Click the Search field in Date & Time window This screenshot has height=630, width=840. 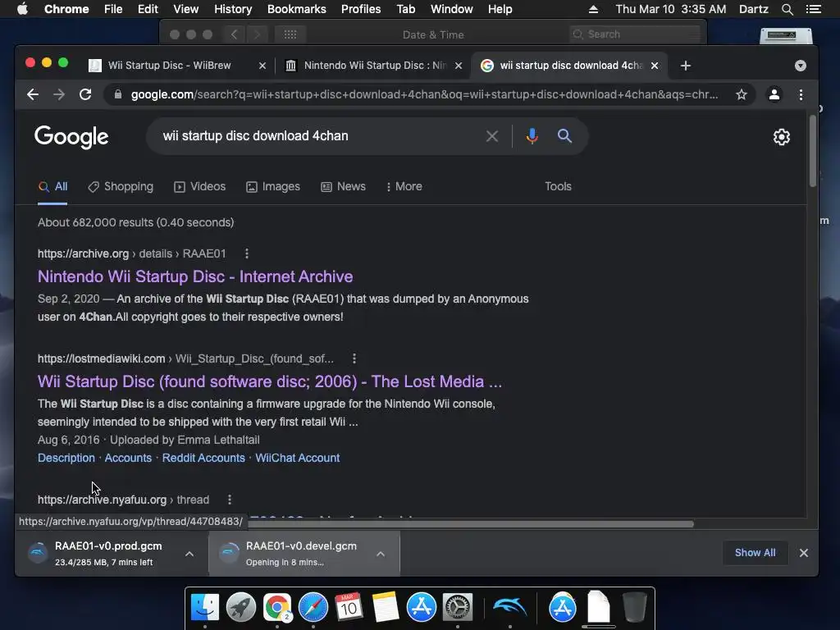[x=635, y=34]
